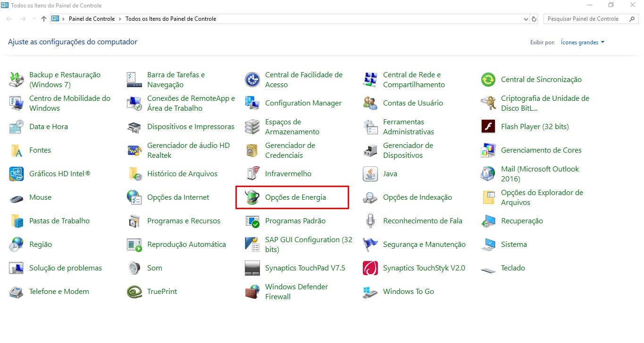This screenshot has height=343, width=644.
Task: Open Recuperação link
Action: [x=522, y=221]
